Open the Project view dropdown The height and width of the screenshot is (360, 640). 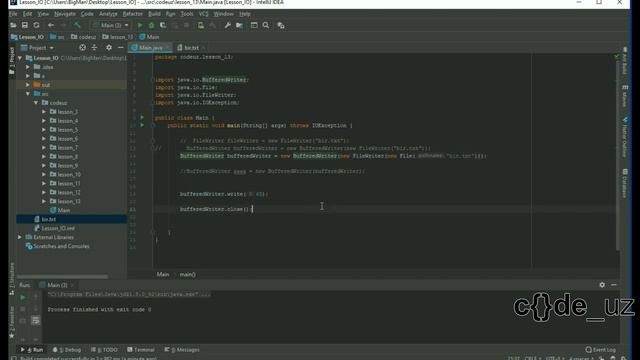pos(38,48)
